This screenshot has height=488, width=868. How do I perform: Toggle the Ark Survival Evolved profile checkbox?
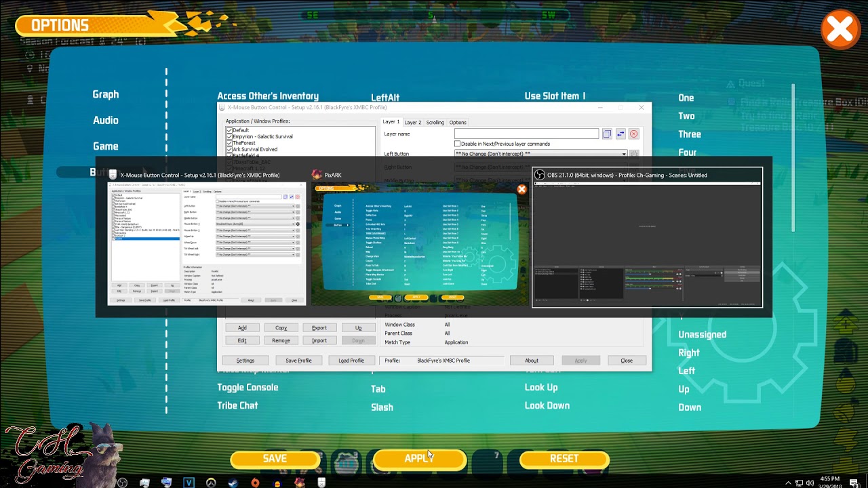coord(229,149)
